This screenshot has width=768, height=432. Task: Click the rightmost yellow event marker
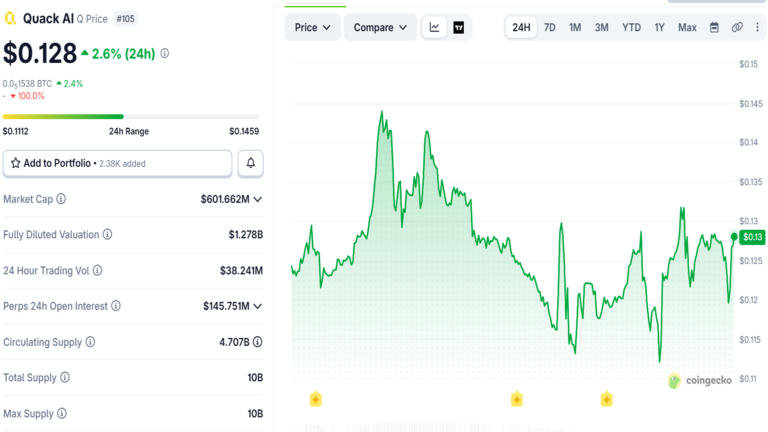pyautogui.click(x=606, y=399)
